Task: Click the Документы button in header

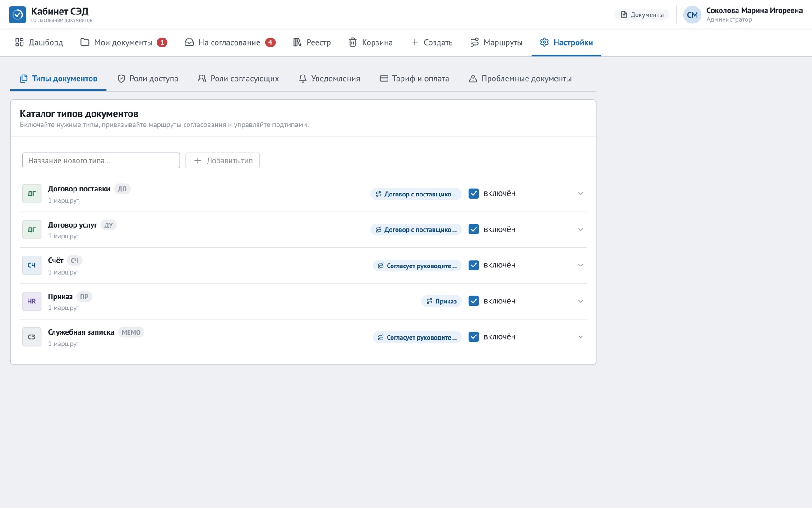Action: [x=642, y=14]
